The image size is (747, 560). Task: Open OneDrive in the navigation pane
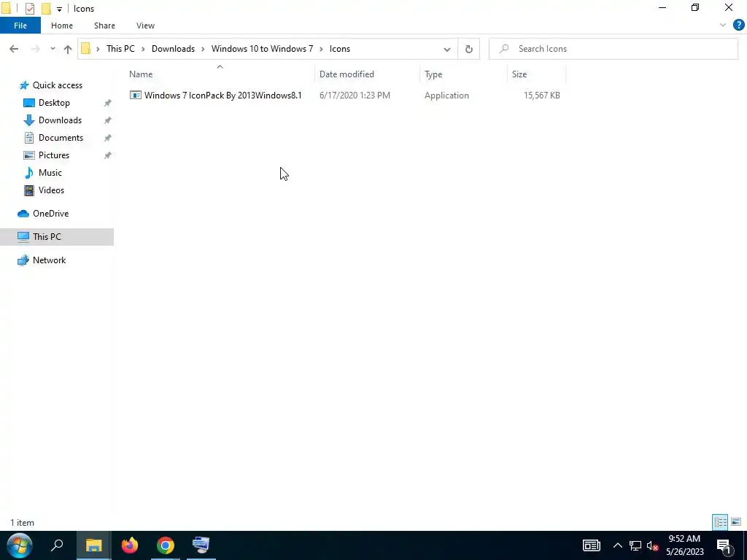coord(50,214)
